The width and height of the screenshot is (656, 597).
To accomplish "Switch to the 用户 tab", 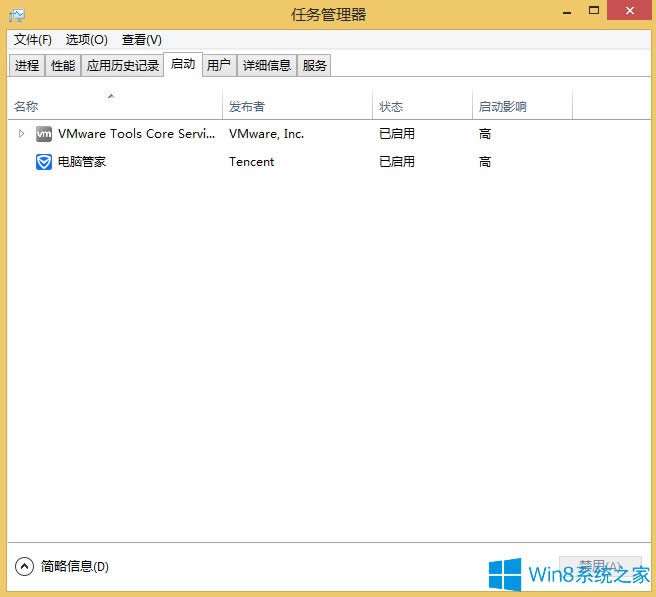I will [219, 65].
